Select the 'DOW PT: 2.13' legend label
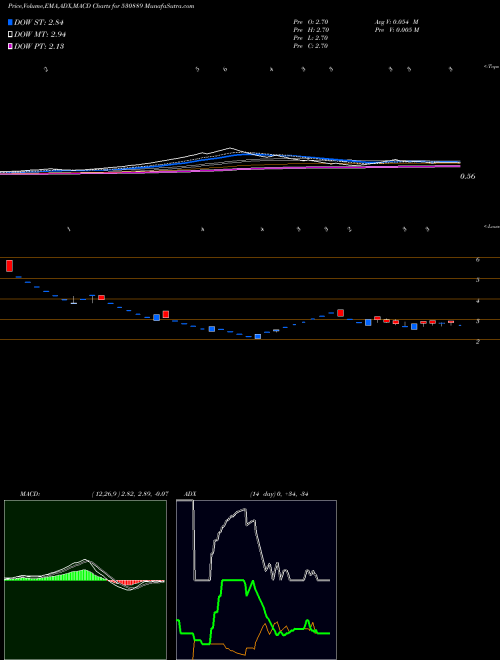 pyautogui.click(x=39, y=47)
